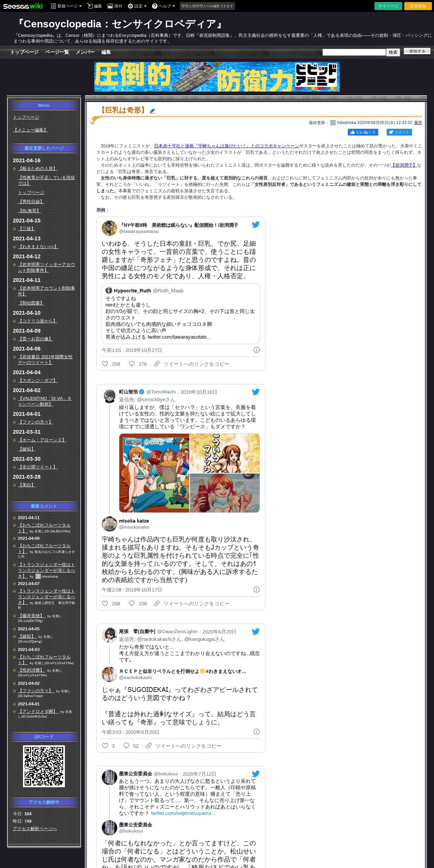Click the Seesaa wiki logo
This screenshot has width=434, height=868.
click(23, 6)
